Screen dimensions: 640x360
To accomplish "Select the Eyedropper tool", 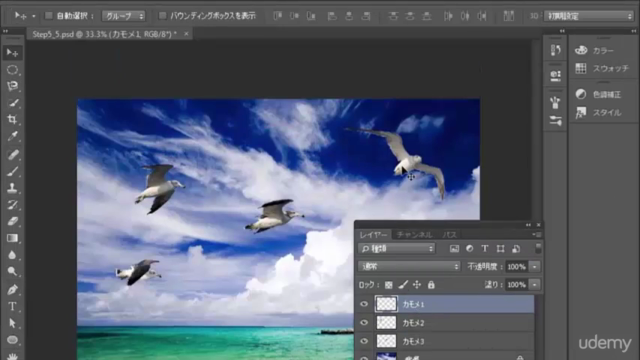I will point(12,136).
